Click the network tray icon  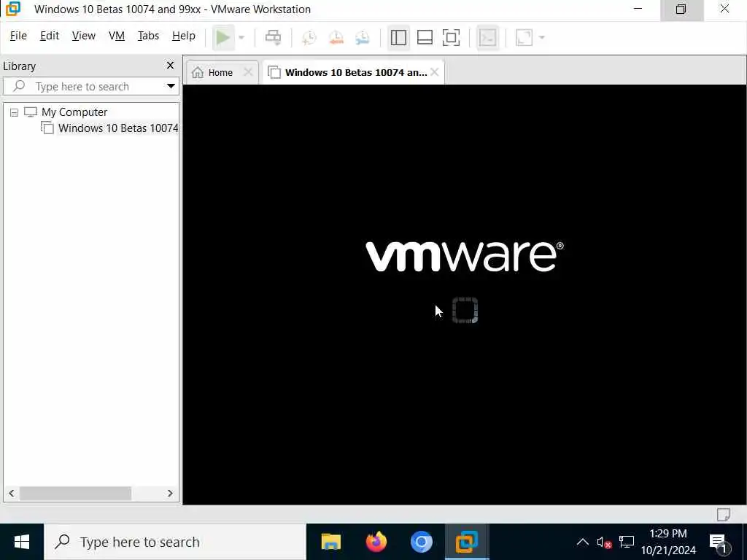pyautogui.click(x=627, y=542)
